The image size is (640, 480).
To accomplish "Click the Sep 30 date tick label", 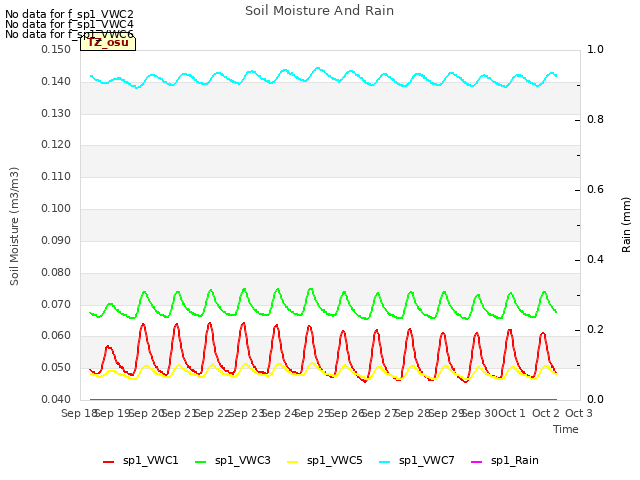I will pyautogui.click(x=479, y=413).
